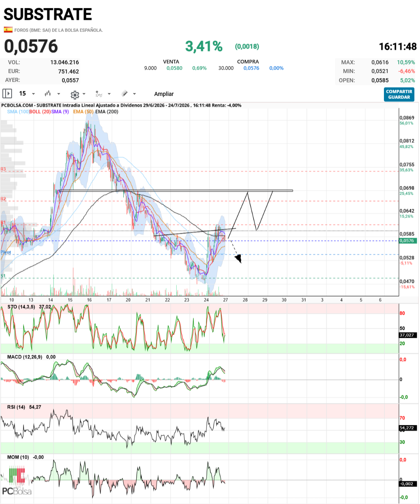The width and height of the screenshot is (420, 504).
Task: Click the SMA (9) indicator label
Action: pyautogui.click(x=60, y=111)
